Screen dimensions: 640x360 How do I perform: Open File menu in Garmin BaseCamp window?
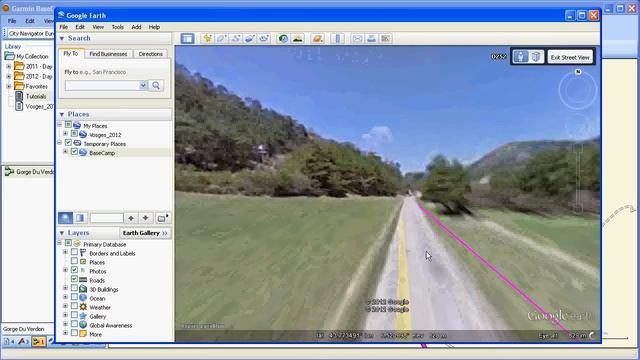[x=12, y=21]
